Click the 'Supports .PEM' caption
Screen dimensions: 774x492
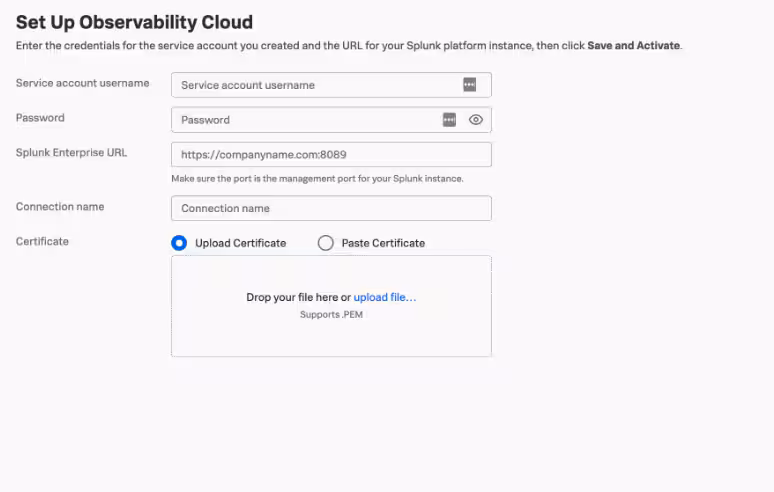point(331,315)
